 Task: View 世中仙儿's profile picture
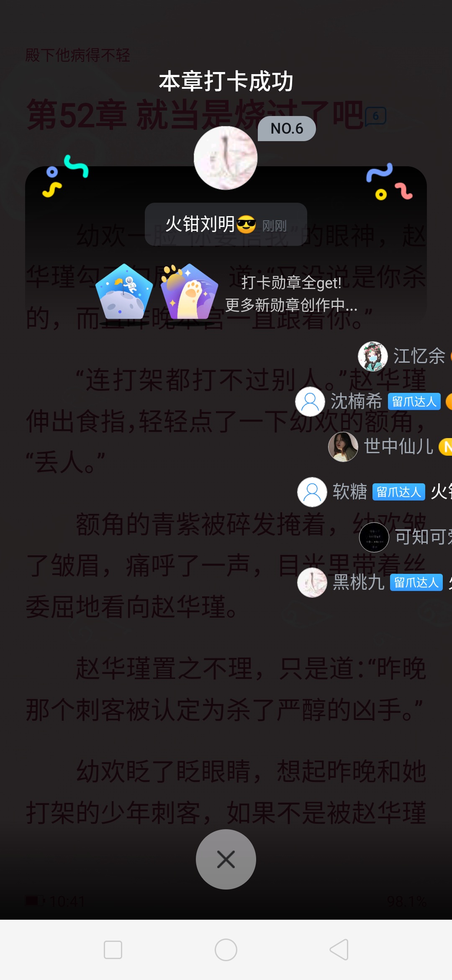point(343,447)
